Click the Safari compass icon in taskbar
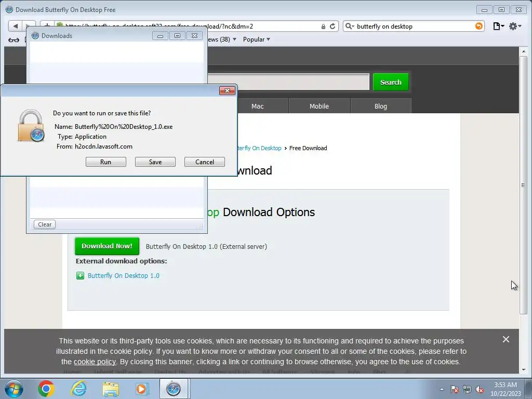 [174, 389]
